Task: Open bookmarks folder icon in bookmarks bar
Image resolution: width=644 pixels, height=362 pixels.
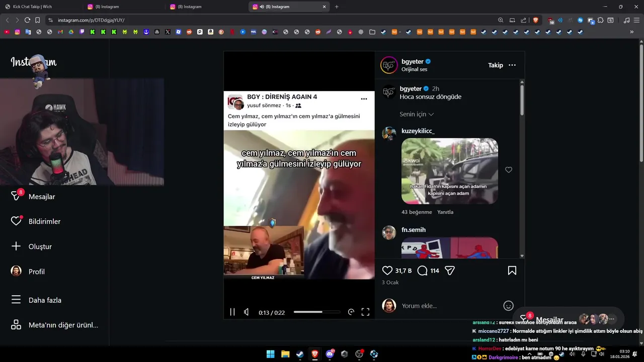Action: coord(372,32)
